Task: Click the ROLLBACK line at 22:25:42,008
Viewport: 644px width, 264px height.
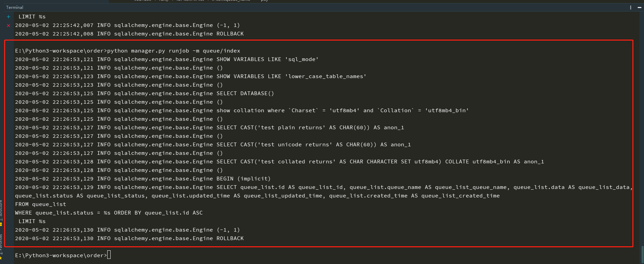Action: [x=129, y=34]
